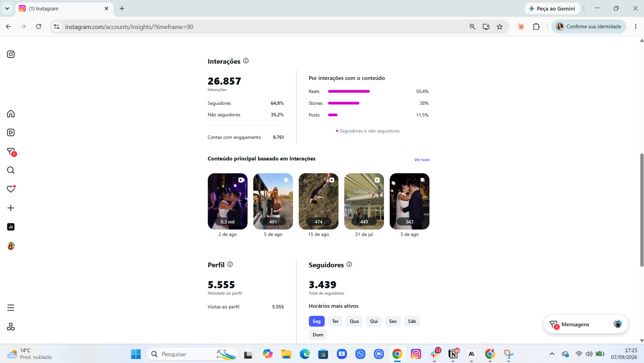Bookmark this page with star icon
The image size is (644, 363).
(500, 27)
